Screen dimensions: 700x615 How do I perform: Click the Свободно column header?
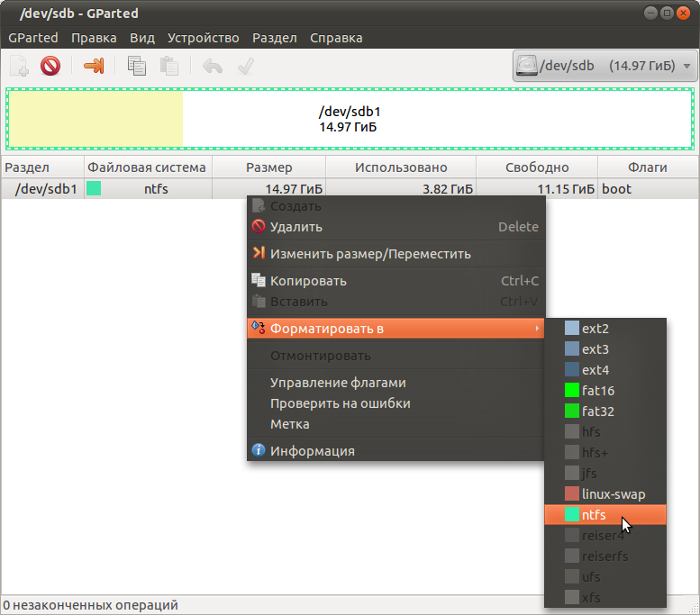tap(537, 167)
